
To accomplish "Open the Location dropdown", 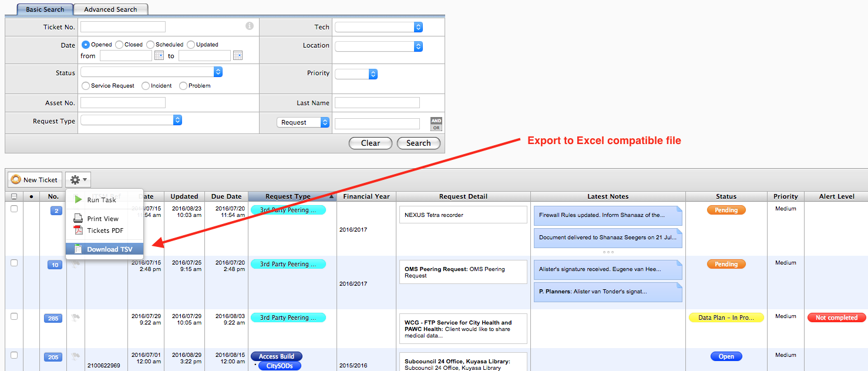I will 379,46.
